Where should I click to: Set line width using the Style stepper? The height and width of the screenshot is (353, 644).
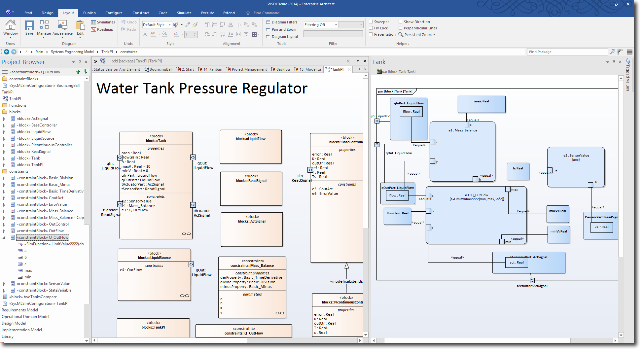click(x=195, y=34)
